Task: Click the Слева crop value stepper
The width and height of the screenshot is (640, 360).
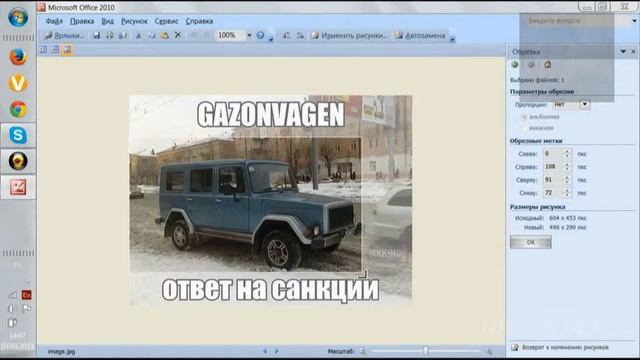Action: pos(567,154)
